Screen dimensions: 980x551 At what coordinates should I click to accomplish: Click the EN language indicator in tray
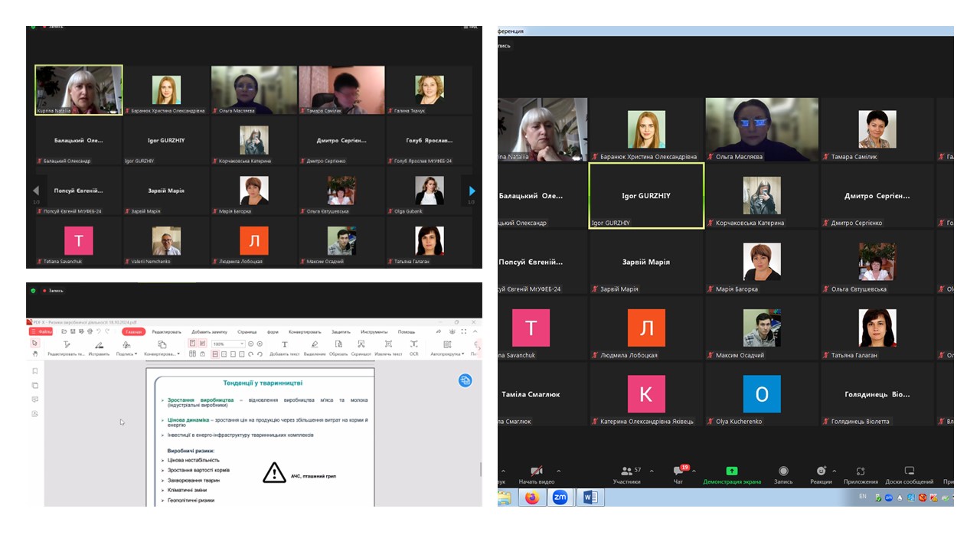point(863,497)
